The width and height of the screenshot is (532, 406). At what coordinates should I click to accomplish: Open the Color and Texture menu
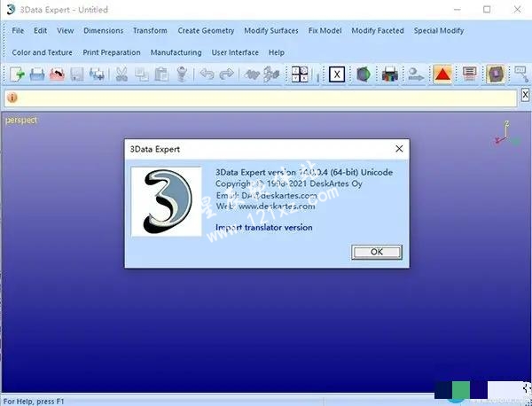click(42, 52)
